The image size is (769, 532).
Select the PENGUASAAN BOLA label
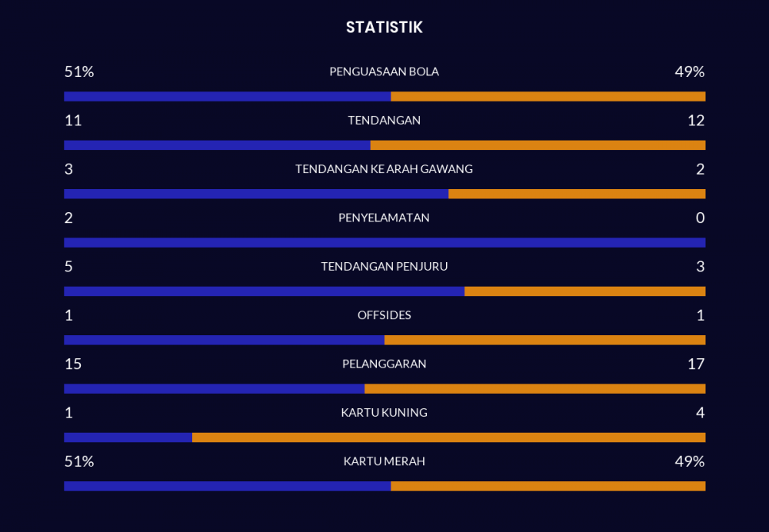[384, 71]
